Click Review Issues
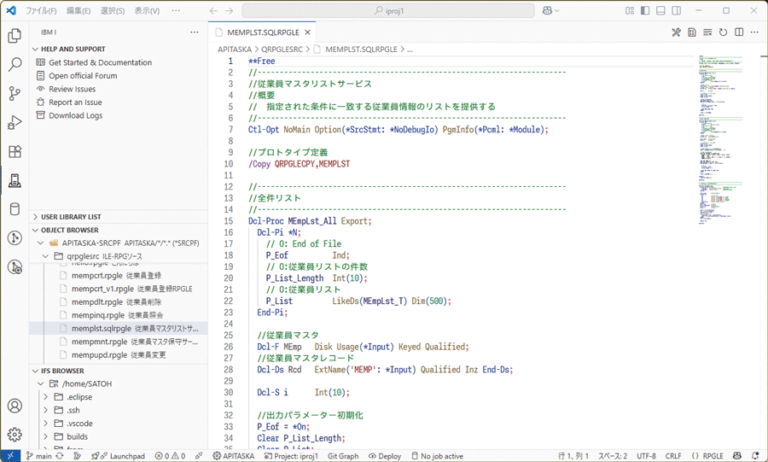The height and width of the screenshot is (462, 768). tap(72, 89)
